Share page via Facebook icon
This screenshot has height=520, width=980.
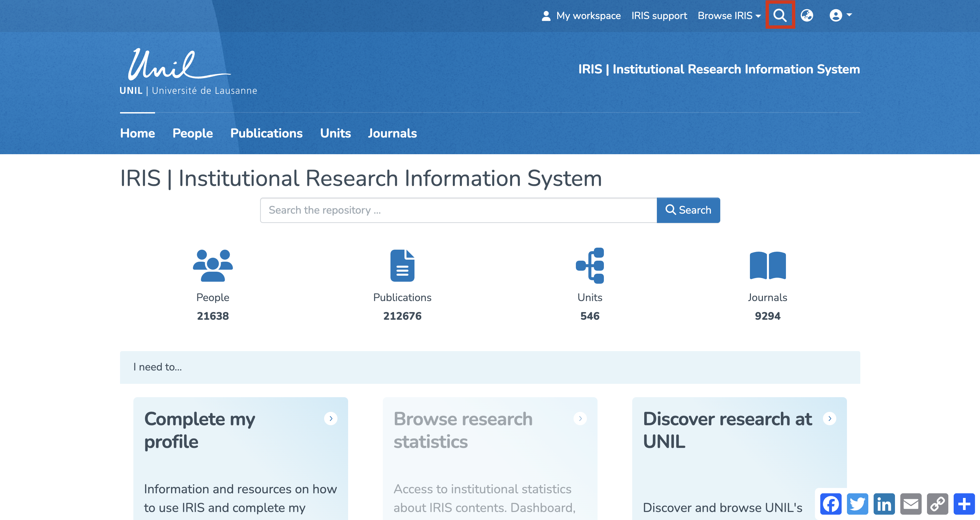tap(831, 504)
